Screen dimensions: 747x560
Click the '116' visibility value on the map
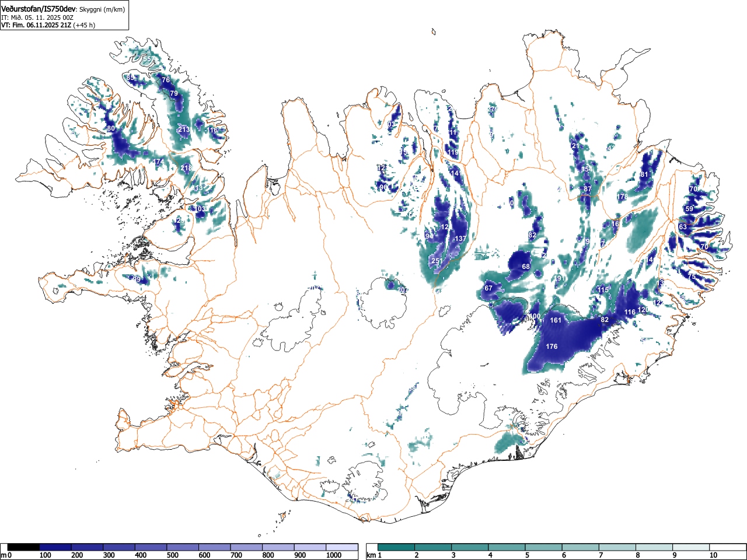coord(630,313)
